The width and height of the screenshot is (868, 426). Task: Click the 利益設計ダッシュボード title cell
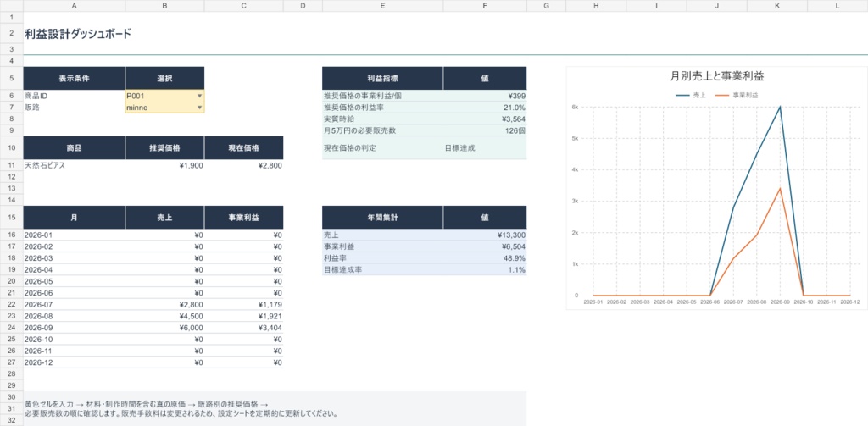[78, 35]
